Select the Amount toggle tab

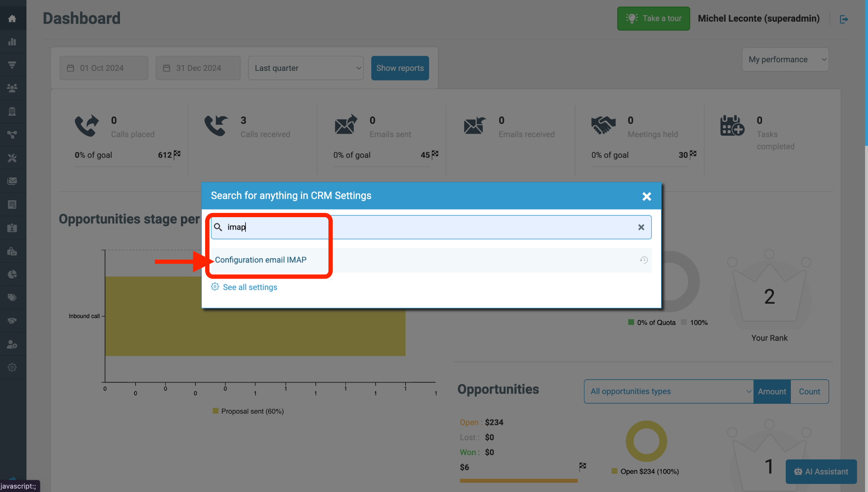[772, 391]
